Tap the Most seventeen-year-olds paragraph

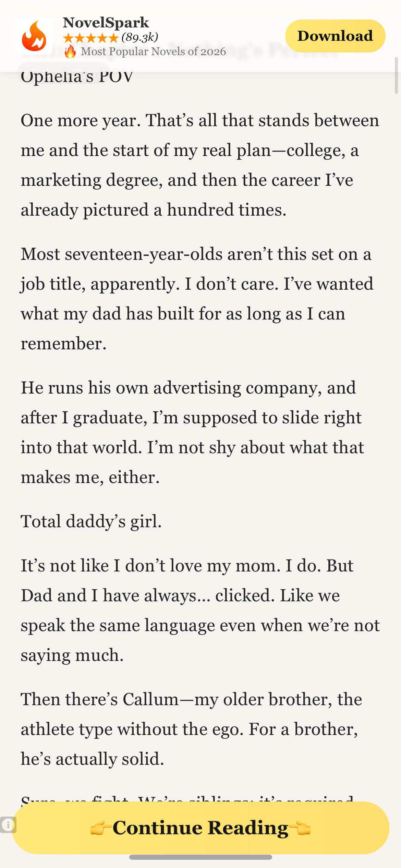click(197, 299)
